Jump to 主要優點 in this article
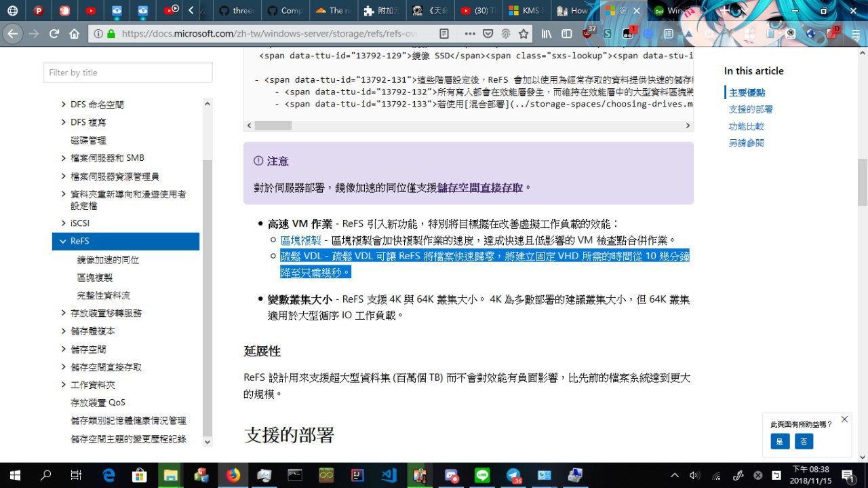Image resolution: width=868 pixels, height=488 pixels. [x=747, y=92]
